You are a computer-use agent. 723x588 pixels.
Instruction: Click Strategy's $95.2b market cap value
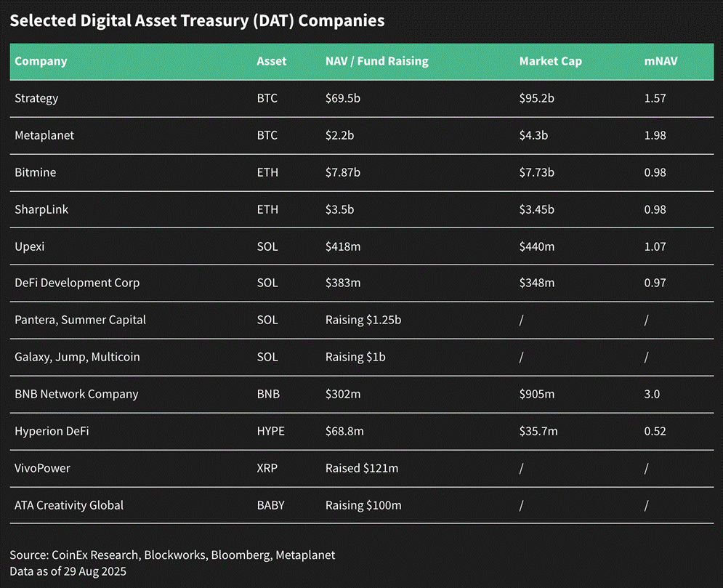pos(536,99)
